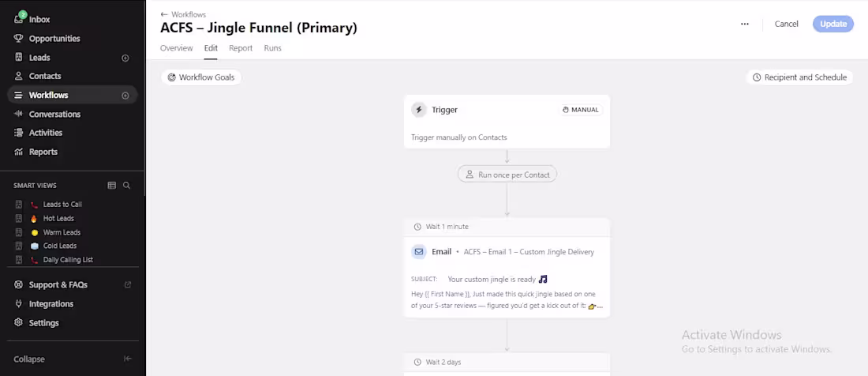Screen dimensions: 868x376
Task: Click the MANUAL trigger type badge
Action: click(x=580, y=110)
